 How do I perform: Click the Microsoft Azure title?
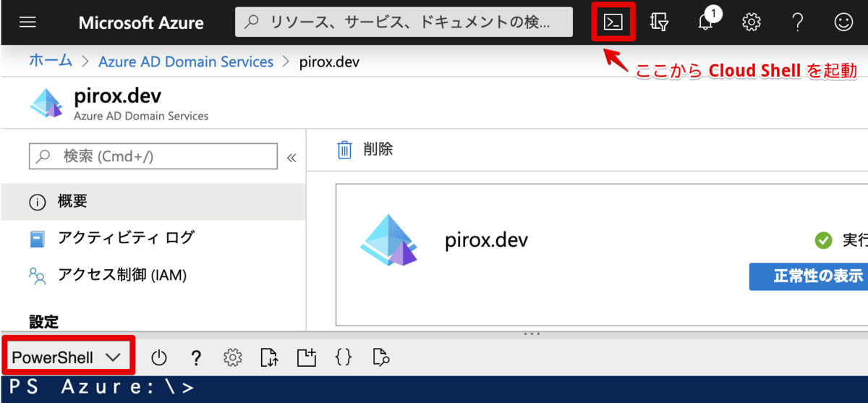pyautogui.click(x=141, y=22)
